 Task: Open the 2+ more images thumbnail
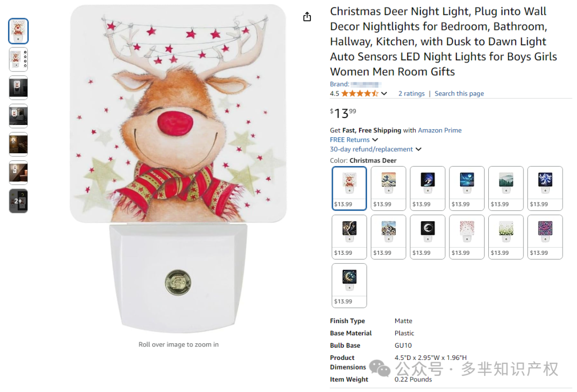point(18,201)
